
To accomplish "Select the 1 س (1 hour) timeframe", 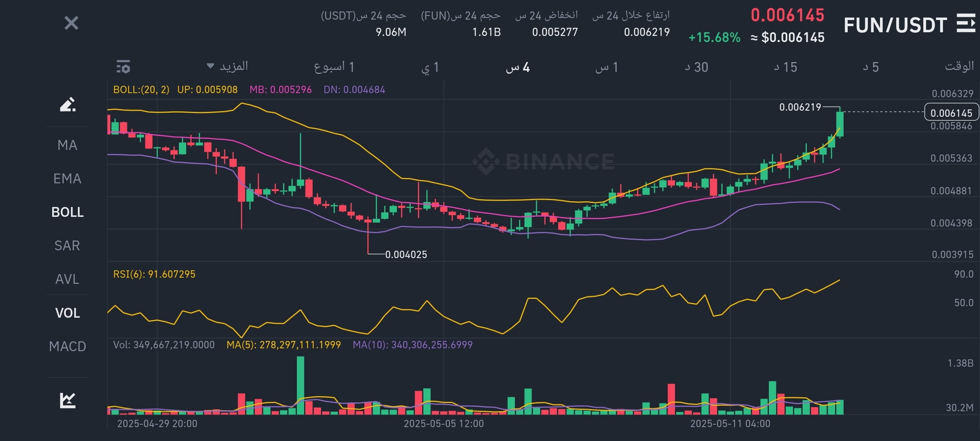I will (606, 67).
